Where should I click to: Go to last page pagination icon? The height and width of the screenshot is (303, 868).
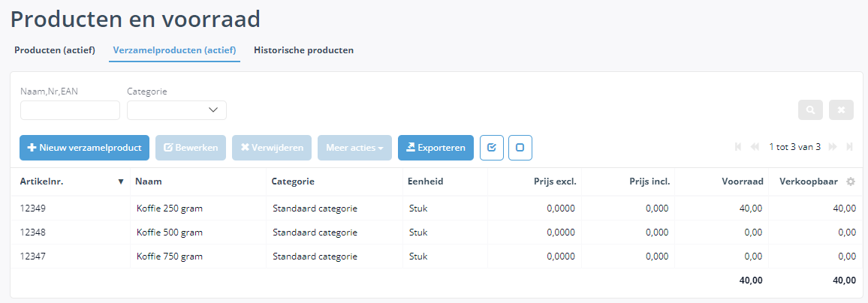tap(849, 147)
